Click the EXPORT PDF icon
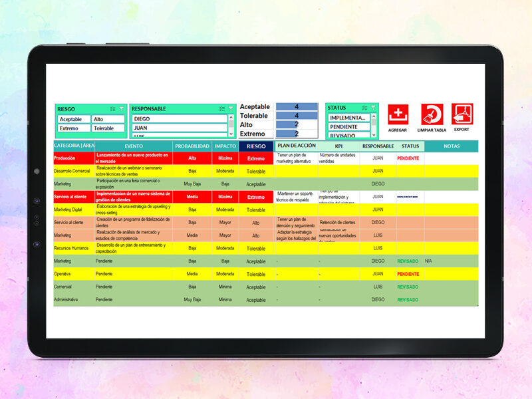Viewport: 532px width, 399px height. click(462, 114)
